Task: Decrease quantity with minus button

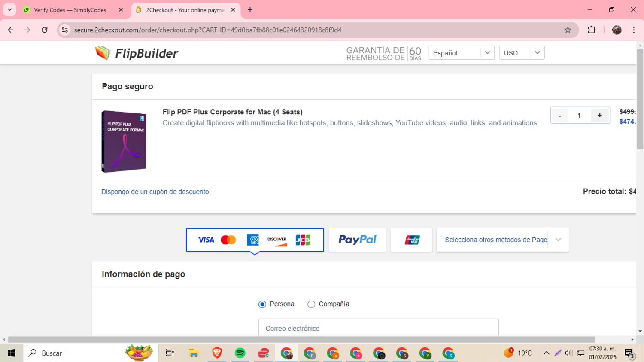Action: (x=560, y=116)
